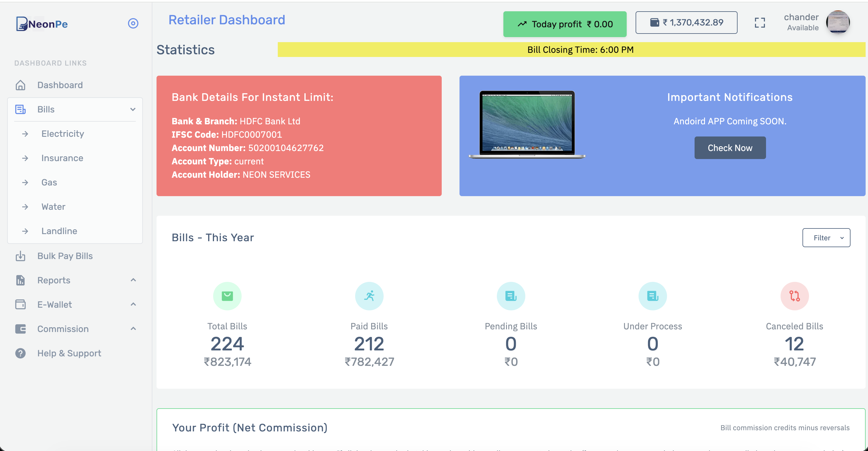The height and width of the screenshot is (451, 868).
Task: Select Insurance under Bills
Action: 62,158
